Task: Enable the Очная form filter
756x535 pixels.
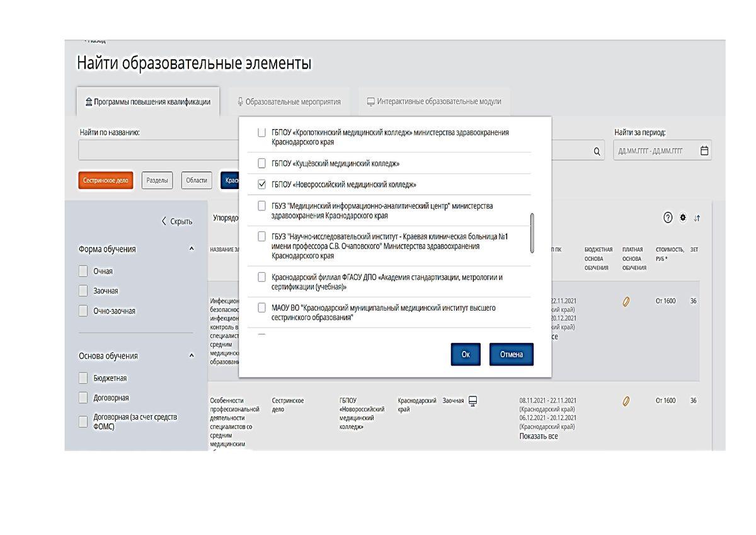Action: coord(83,271)
